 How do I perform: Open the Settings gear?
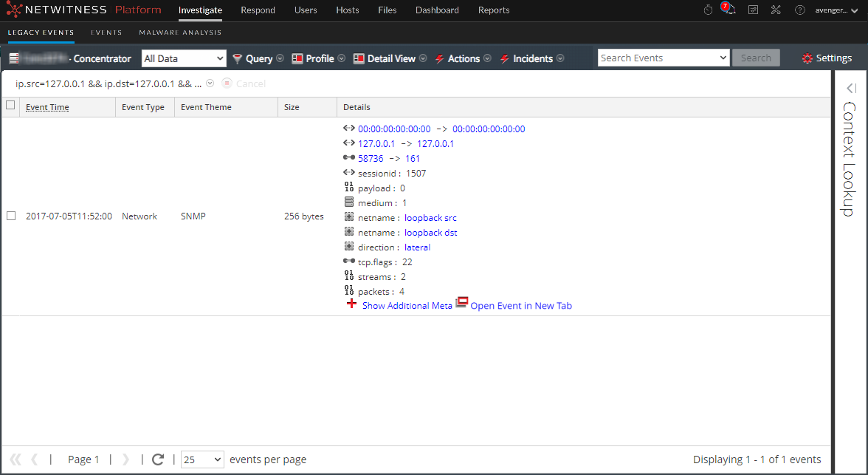point(827,58)
